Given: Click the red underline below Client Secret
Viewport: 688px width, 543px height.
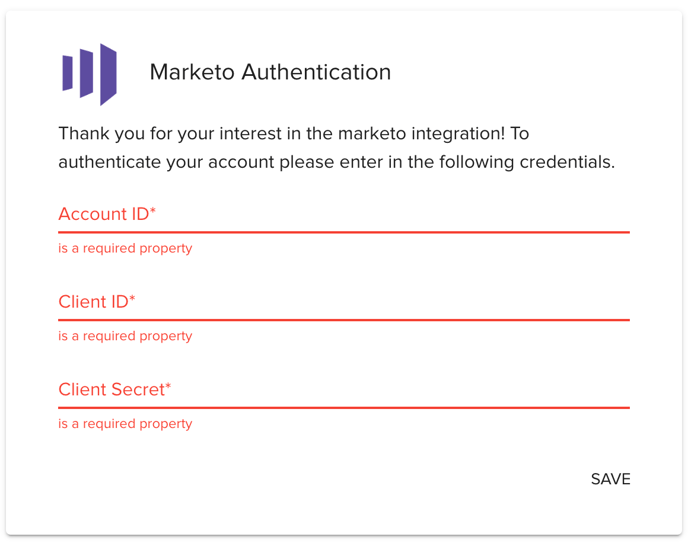Looking at the screenshot, I should [343, 408].
